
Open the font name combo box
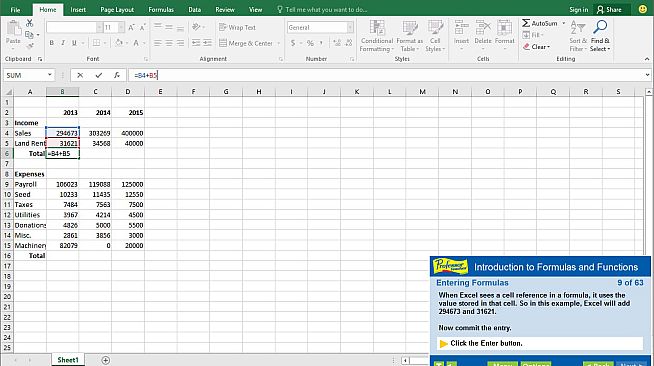[x=74, y=28]
